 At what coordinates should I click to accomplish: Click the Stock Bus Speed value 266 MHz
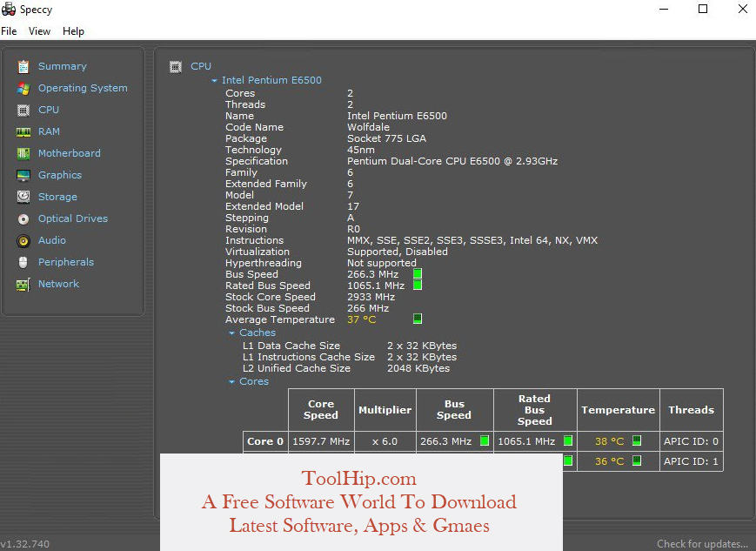coord(368,308)
